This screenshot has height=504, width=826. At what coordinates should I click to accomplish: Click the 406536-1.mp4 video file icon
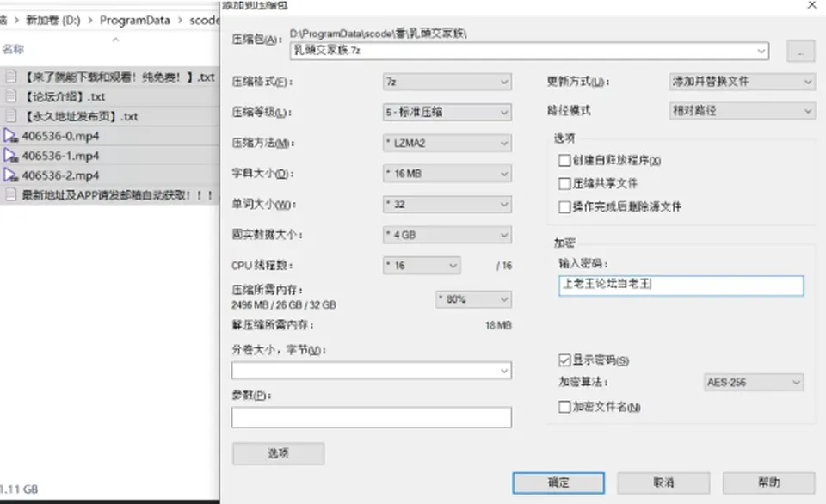[10, 156]
